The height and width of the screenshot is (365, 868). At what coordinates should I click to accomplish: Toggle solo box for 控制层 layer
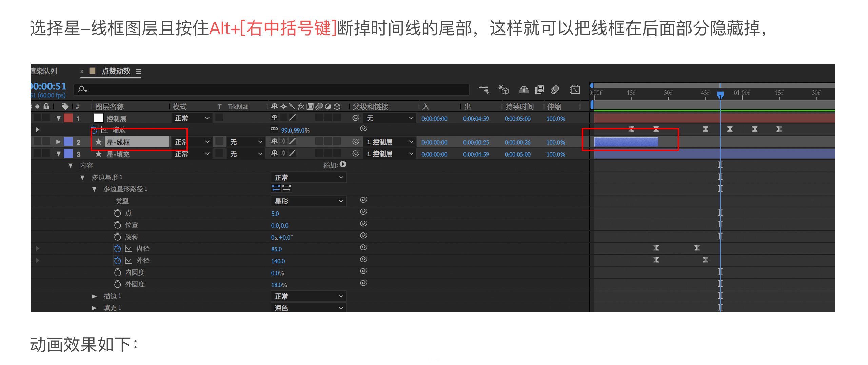tap(38, 118)
